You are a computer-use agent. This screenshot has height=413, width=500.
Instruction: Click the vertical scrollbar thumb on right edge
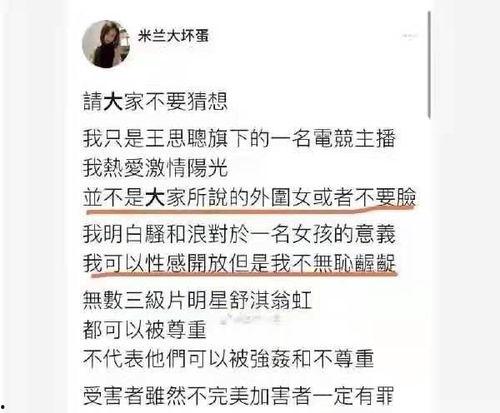click(x=429, y=65)
